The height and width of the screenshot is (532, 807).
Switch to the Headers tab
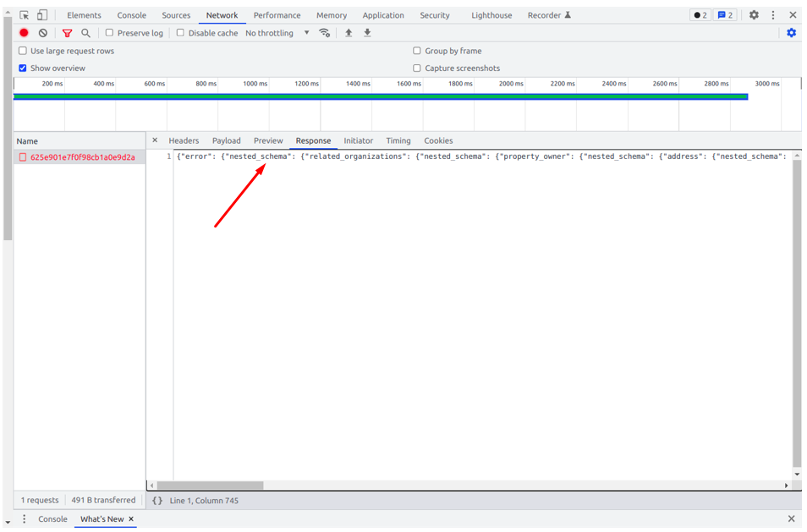pos(184,140)
